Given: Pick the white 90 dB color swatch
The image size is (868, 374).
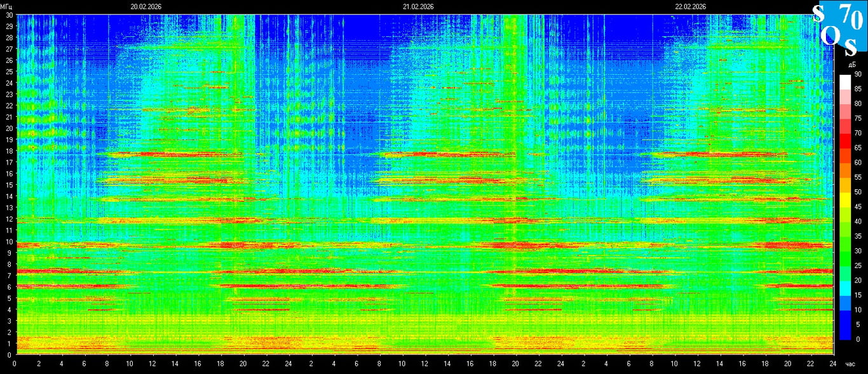Looking at the screenshot, I should [844, 81].
